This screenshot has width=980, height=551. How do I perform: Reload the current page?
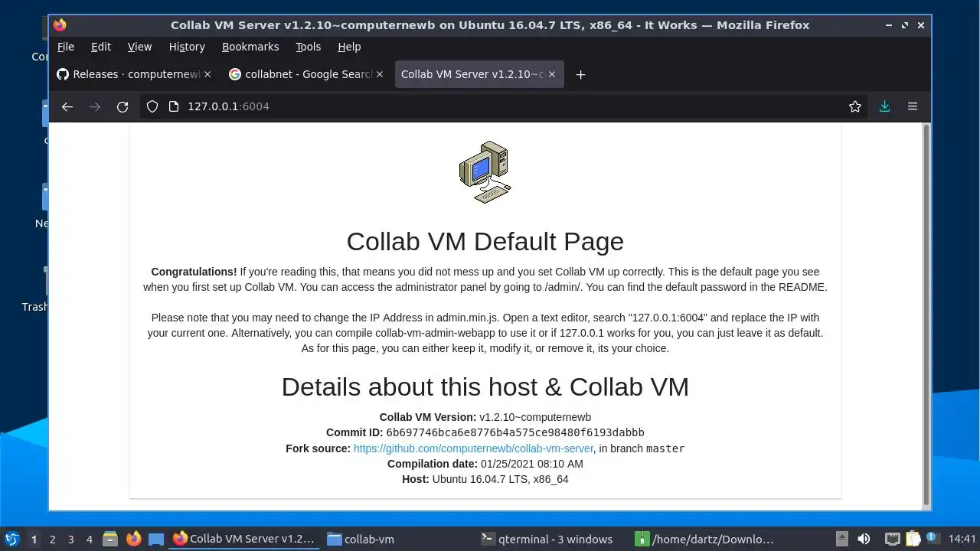coord(122,106)
